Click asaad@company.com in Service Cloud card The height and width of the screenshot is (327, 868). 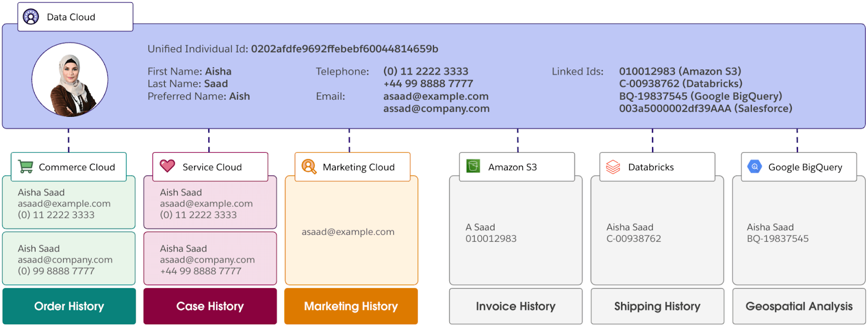207,260
